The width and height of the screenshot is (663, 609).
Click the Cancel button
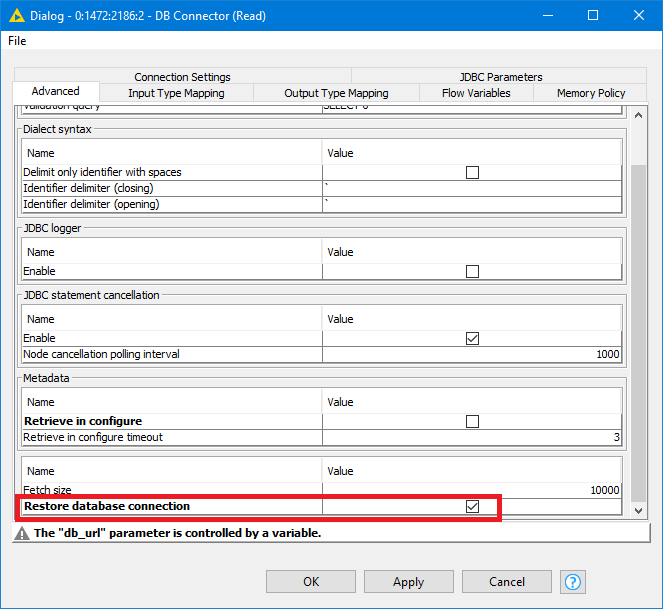[507, 582]
